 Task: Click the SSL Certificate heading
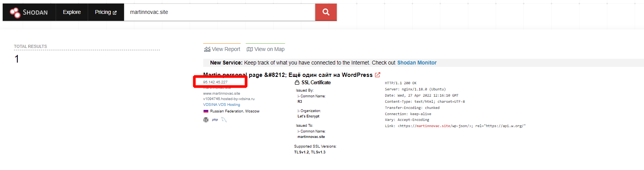[316, 83]
